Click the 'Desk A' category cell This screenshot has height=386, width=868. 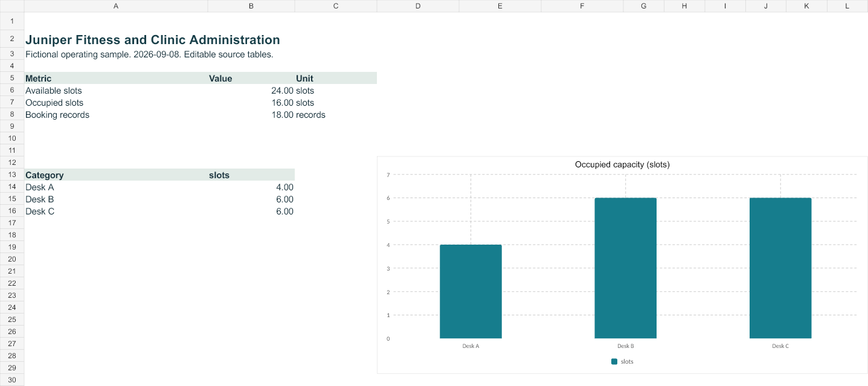click(x=116, y=187)
